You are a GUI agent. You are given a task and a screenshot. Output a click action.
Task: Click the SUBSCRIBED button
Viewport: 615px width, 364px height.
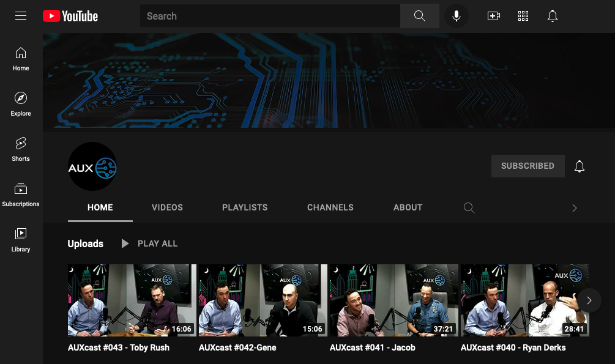pyautogui.click(x=528, y=166)
